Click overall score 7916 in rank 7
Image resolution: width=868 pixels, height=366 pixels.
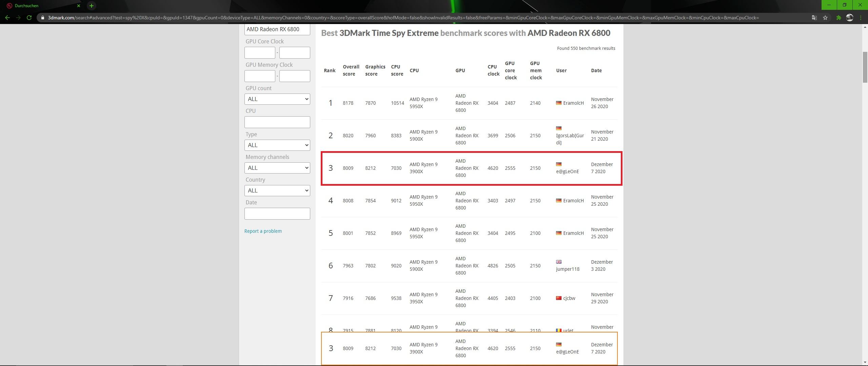click(x=348, y=298)
